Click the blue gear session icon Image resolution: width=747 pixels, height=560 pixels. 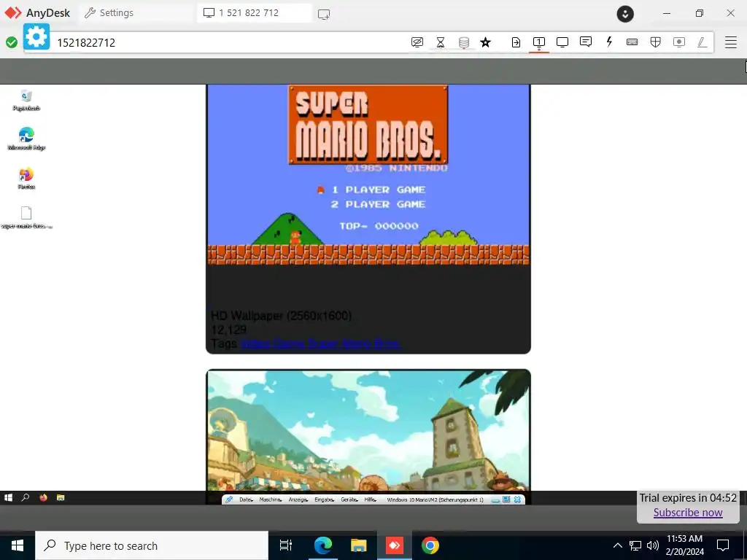tap(36, 36)
